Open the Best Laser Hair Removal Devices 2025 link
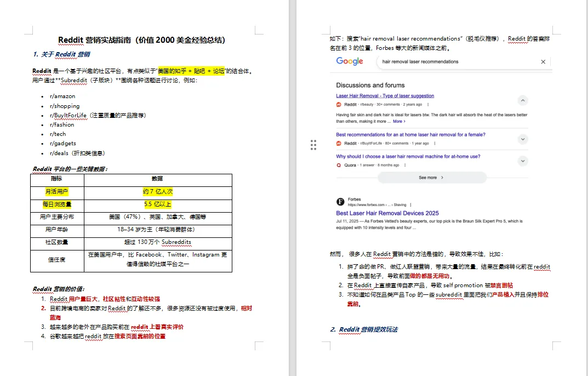The width and height of the screenshot is (588, 376). [x=387, y=213]
